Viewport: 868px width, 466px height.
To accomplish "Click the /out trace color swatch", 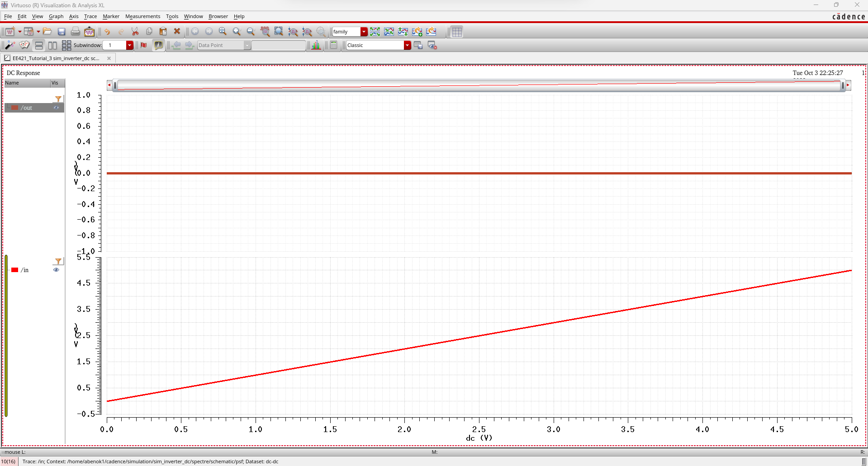I will click(14, 108).
